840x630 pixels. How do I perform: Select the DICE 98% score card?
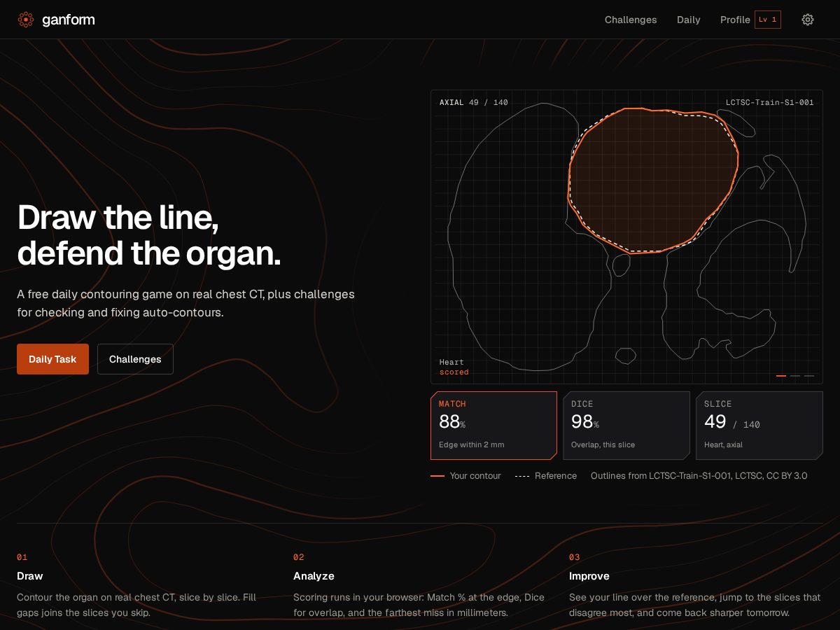pos(626,426)
